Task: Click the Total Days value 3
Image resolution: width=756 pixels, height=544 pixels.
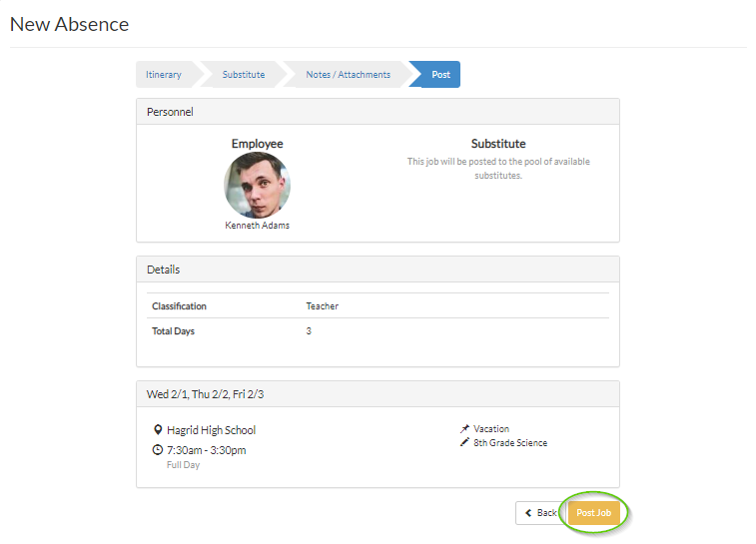Action: (x=309, y=331)
